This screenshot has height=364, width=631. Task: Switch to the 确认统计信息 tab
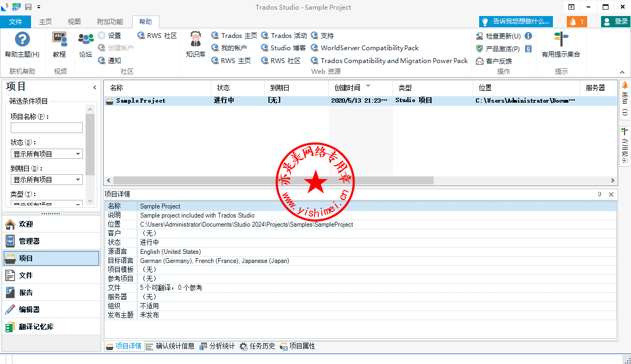(x=170, y=346)
